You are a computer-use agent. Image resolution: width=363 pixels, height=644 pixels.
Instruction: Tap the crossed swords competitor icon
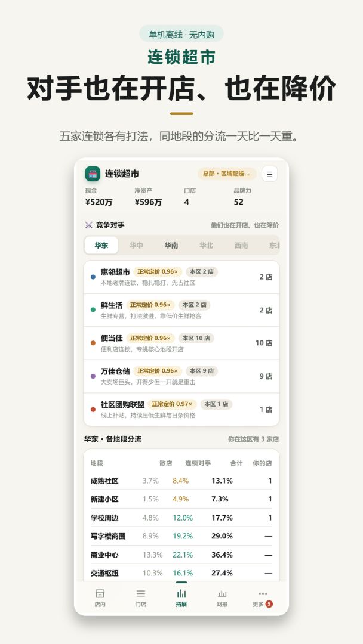[88, 225]
